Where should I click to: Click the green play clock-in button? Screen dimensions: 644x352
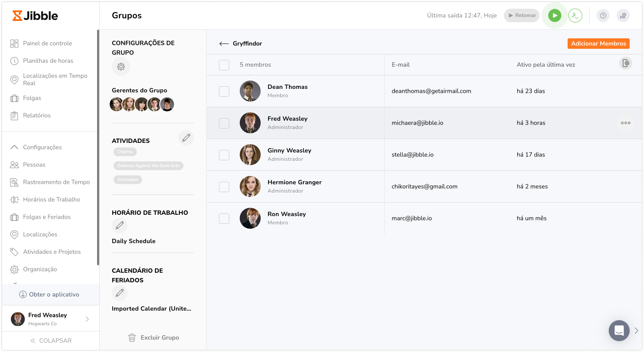(x=554, y=16)
